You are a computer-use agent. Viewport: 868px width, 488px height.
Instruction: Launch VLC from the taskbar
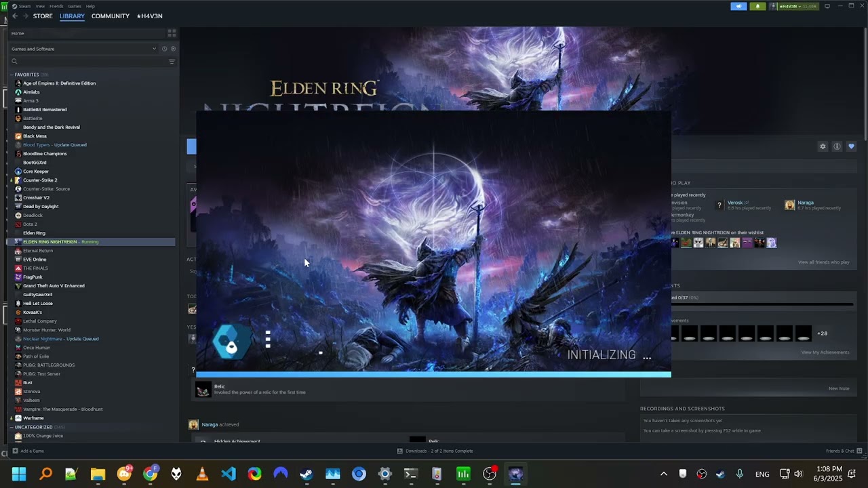tap(202, 474)
